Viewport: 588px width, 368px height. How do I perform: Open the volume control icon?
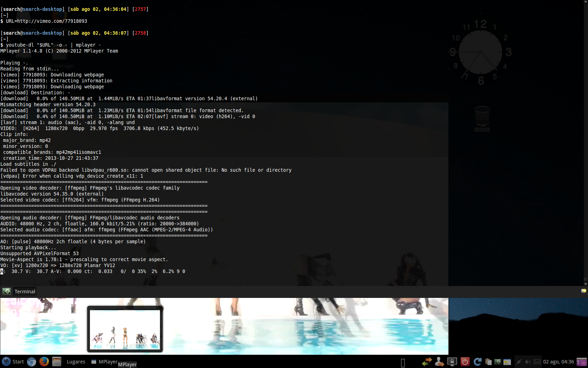tap(528, 362)
